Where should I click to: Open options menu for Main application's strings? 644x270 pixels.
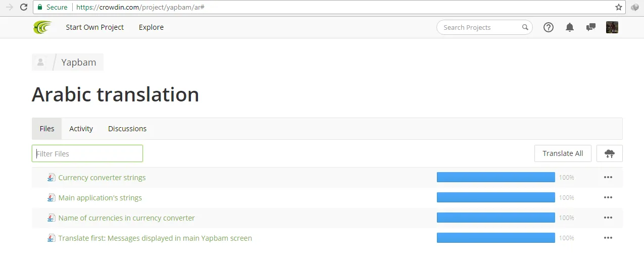(608, 197)
